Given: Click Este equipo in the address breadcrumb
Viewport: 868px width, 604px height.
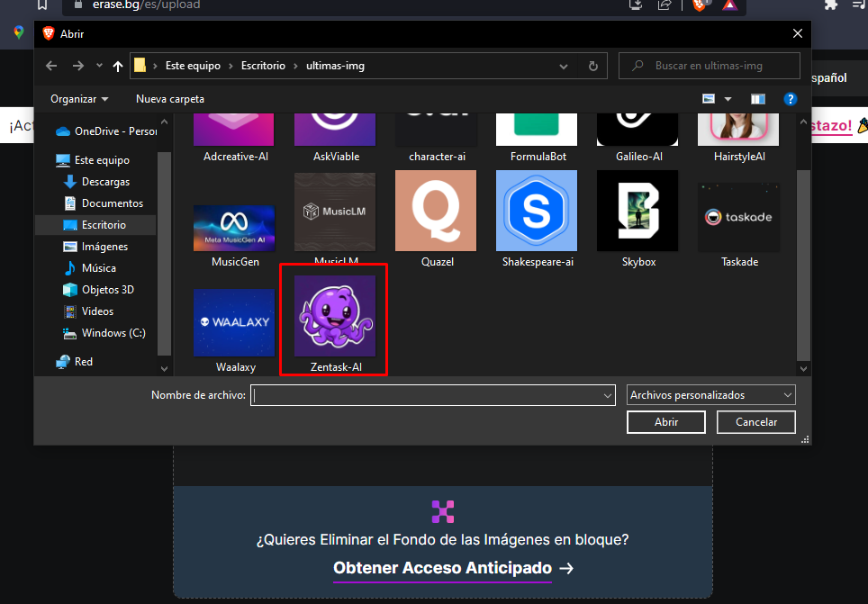Looking at the screenshot, I should [194, 66].
